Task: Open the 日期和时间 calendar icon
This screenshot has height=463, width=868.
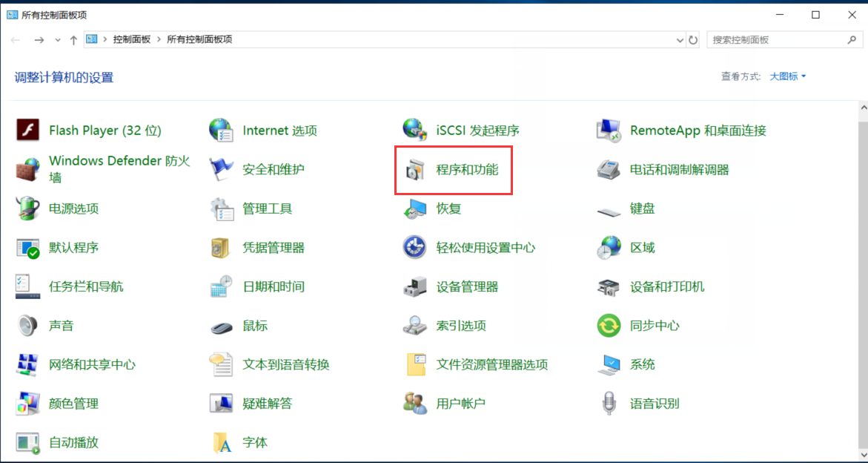Action: tap(222, 286)
